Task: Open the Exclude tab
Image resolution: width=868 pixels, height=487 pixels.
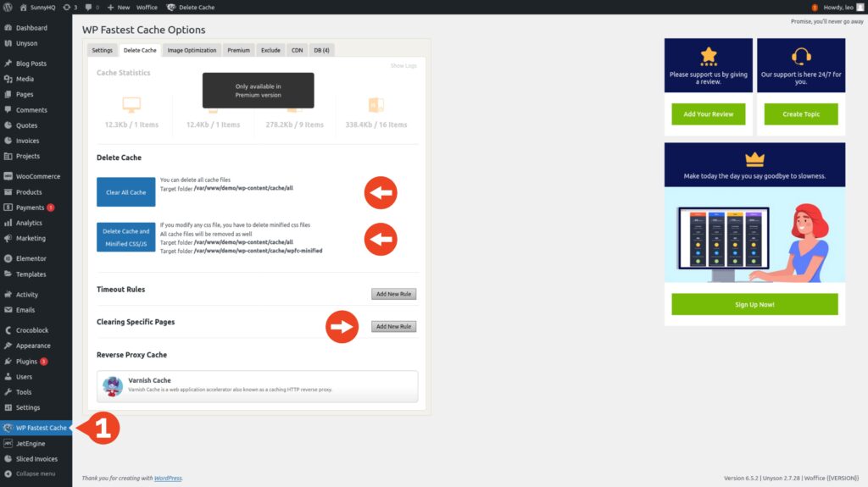Action: pyautogui.click(x=270, y=50)
